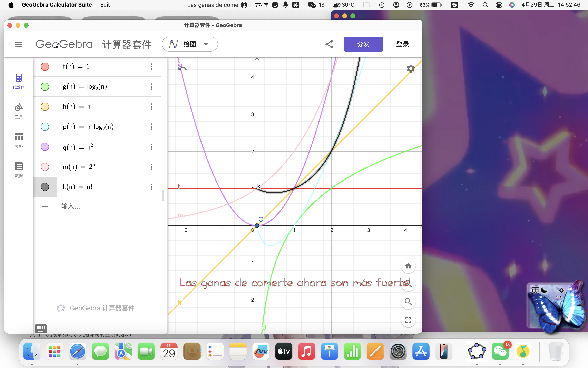Reset view with the home button
Viewport: 588px width, 368px height.
point(408,266)
